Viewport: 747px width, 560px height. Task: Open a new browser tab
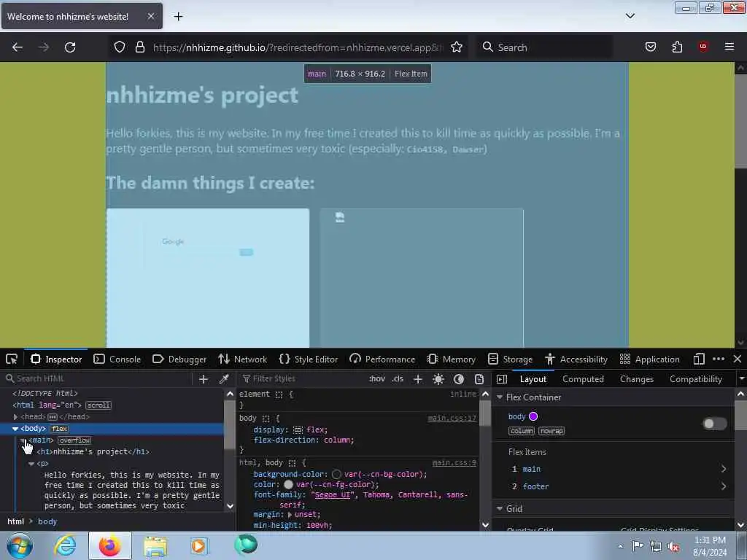178,17
